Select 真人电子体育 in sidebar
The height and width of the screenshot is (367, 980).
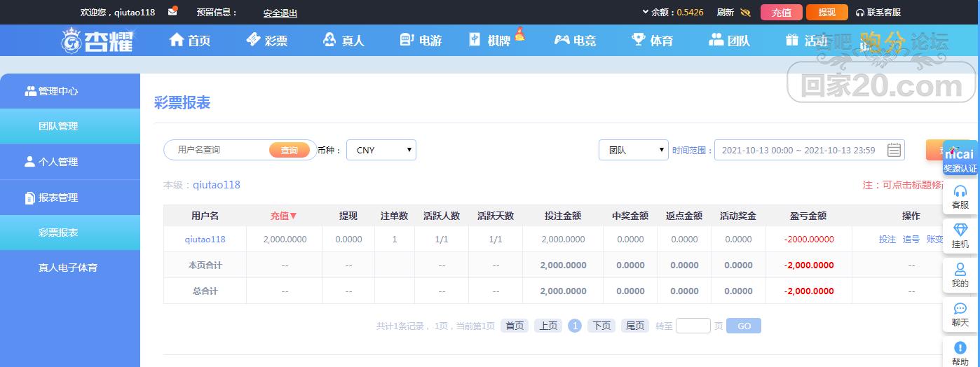tap(70, 268)
